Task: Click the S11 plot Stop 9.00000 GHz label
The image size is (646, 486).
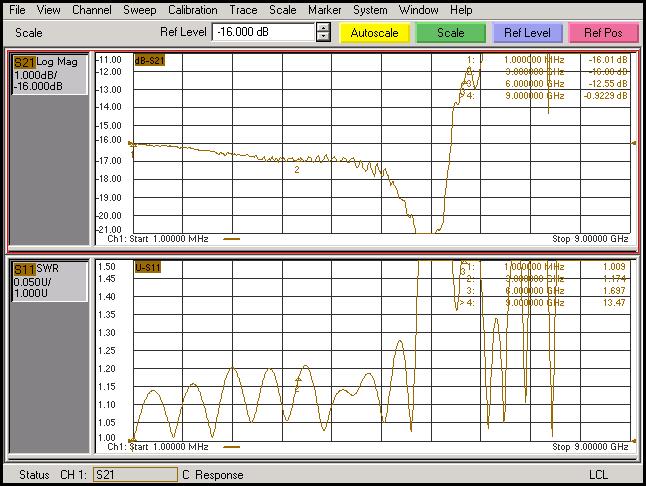Action: pos(590,446)
